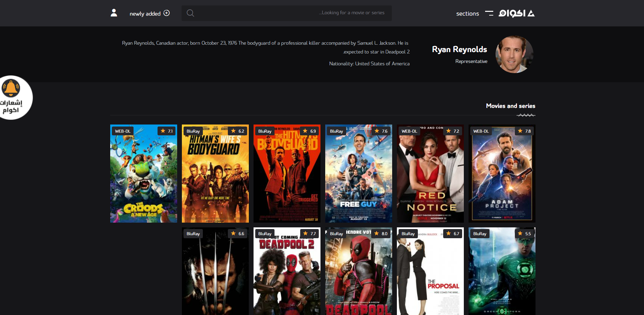Open the sections hamburger menu icon
The height and width of the screenshot is (315, 644).
489,13
